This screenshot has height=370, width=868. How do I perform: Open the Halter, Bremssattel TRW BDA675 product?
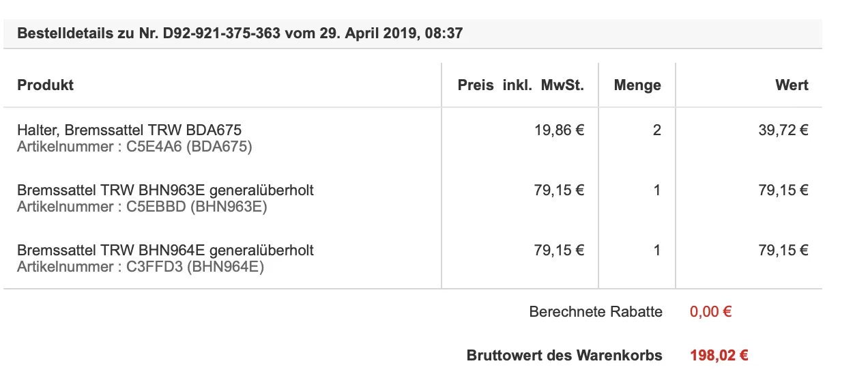(x=130, y=130)
